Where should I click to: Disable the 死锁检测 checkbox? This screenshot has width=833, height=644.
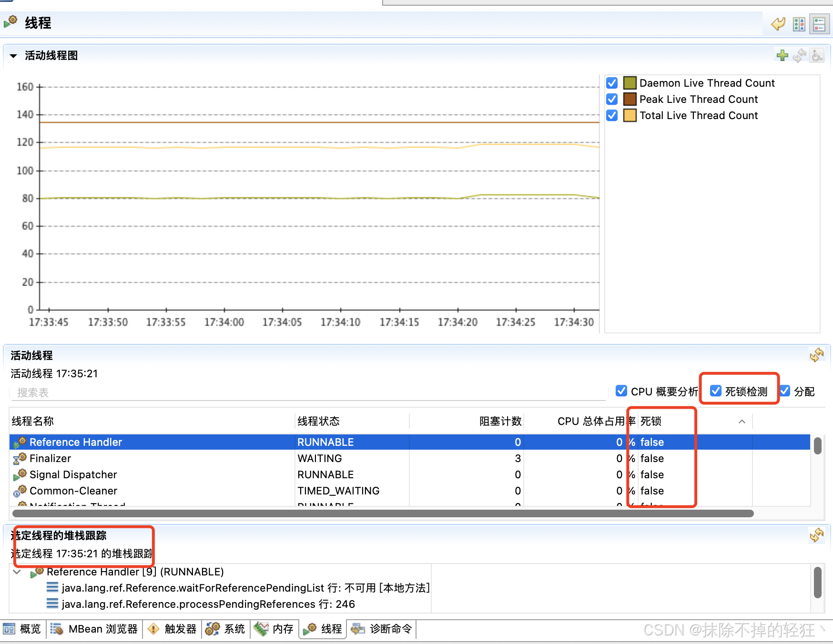(x=715, y=391)
